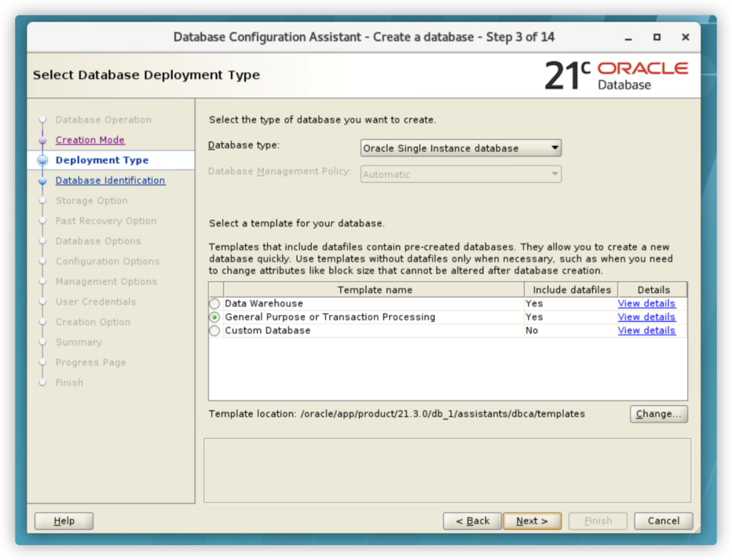Viewport: 732px width, 560px height.
Task: Click the Management Options step label
Action: click(x=106, y=281)
